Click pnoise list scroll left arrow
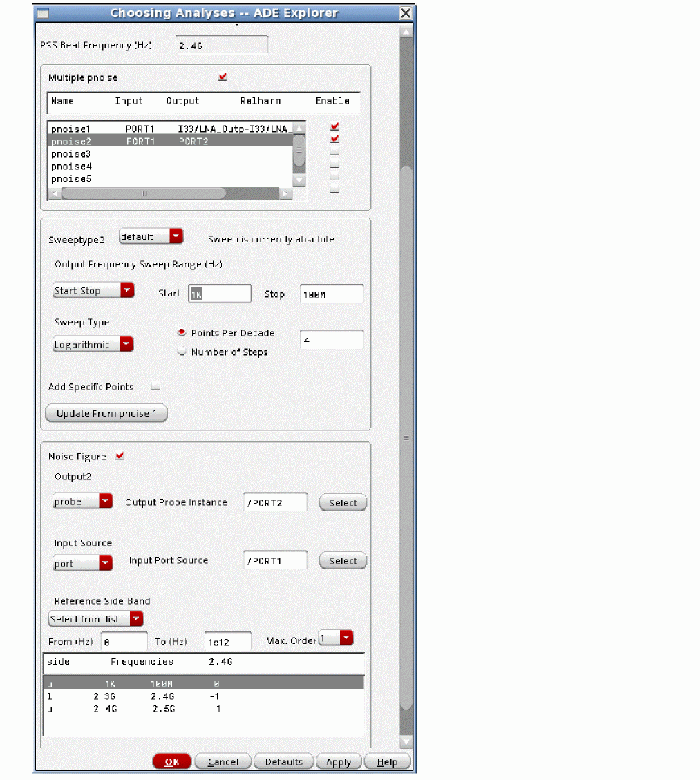The image size is (700, 780). click(55, 193)
